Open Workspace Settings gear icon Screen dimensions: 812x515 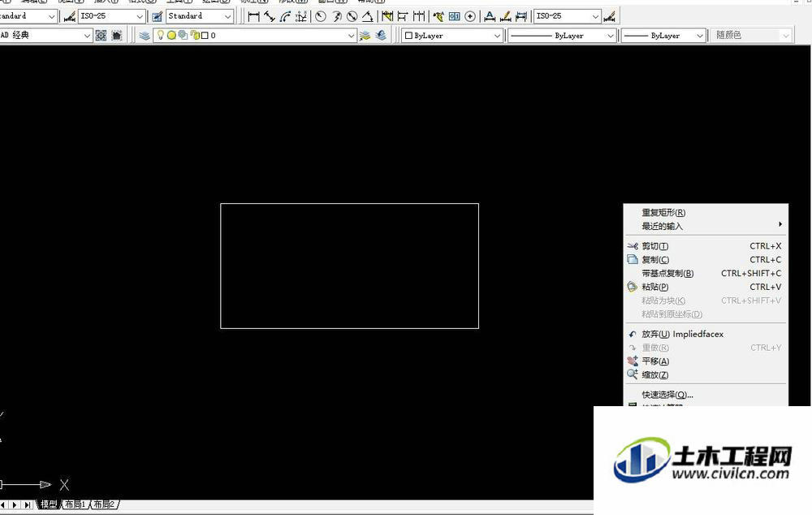point(101,35)
